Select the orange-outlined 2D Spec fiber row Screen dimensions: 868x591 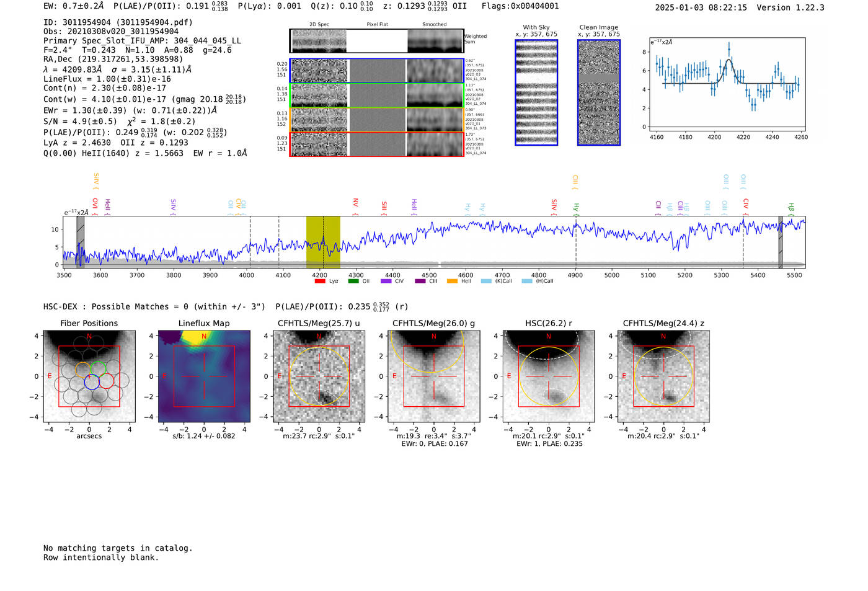(x=377, y=120)
